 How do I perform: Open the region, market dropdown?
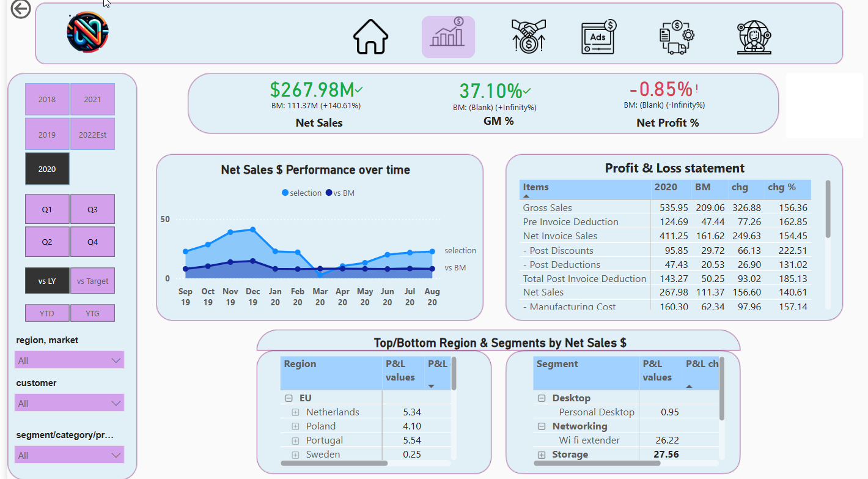70,360
